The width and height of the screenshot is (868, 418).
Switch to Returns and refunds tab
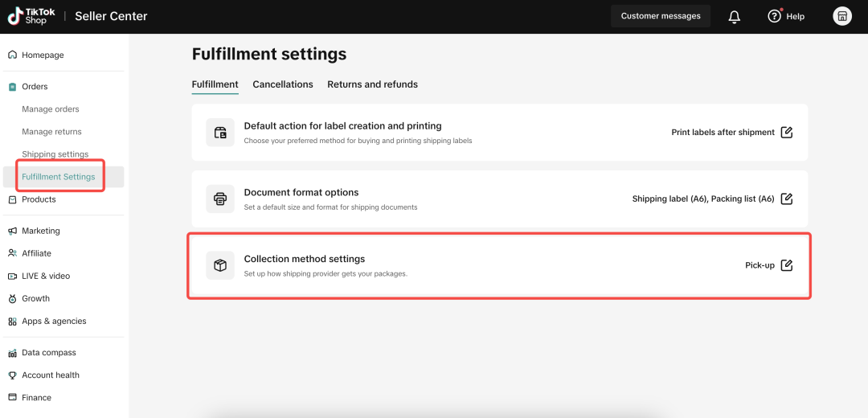coord(372,84)
